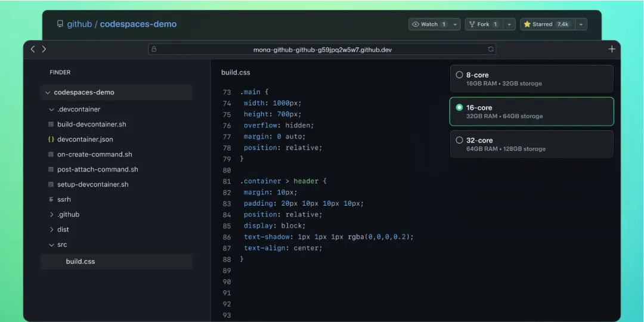The height and width of the screenshot is (322, 644).
Task: Click the browser forward arrow icon
Action: click(x=44, y=49)
